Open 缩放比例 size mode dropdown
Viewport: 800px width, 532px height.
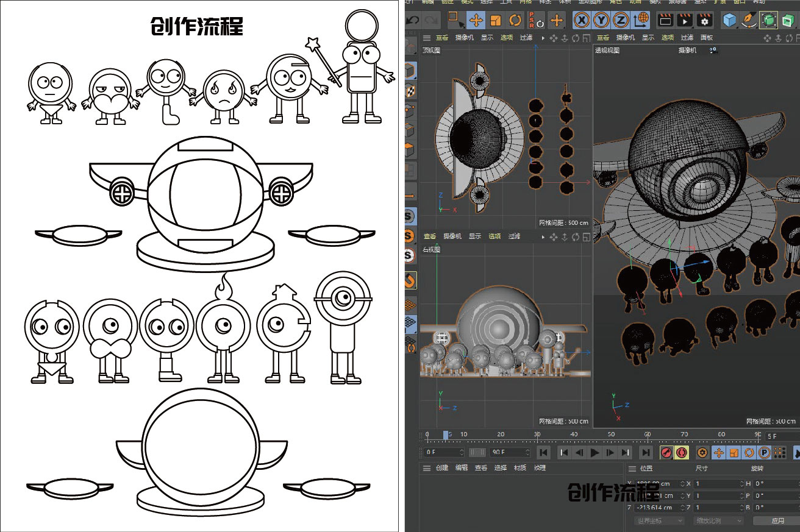[x=719, y=521]
